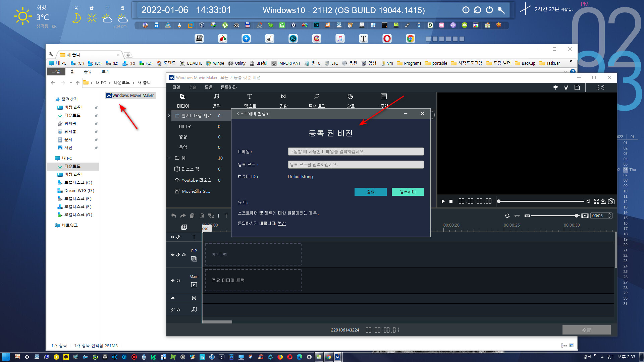Select 비디오 in the media tree

click(x=185, y=126)
